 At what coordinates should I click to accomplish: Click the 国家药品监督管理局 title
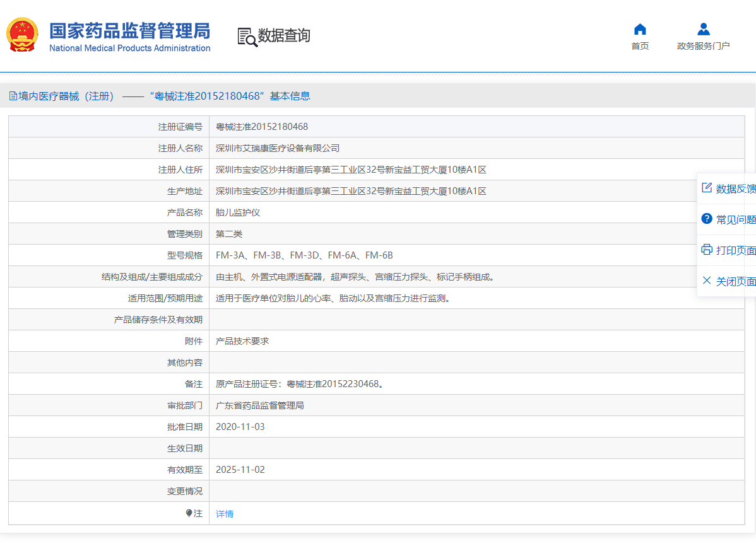(130, 30)
